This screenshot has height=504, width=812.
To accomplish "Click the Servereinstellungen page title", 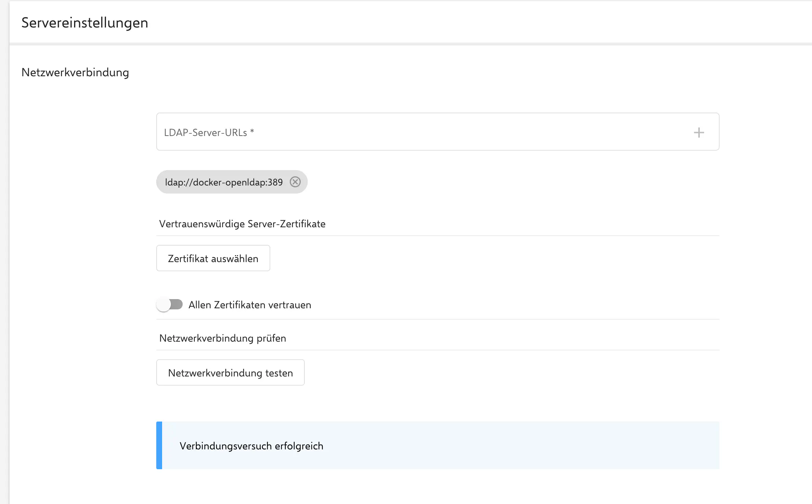I will pos(85,23).
